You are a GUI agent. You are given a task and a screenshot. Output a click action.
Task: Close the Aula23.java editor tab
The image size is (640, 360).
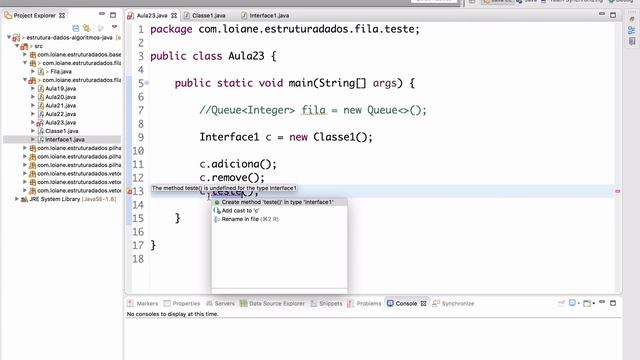pyautogui.click(x=174, y=16)
